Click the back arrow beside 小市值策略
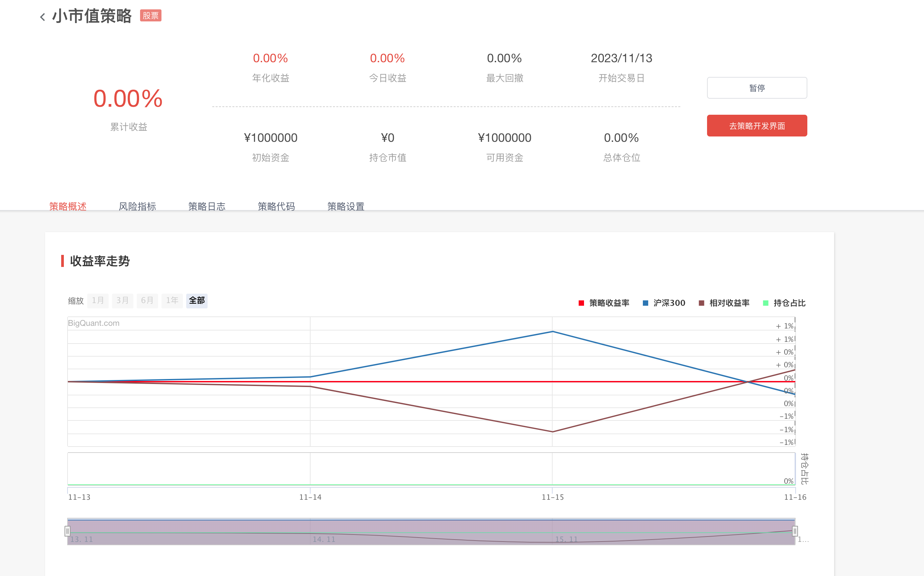924x576 pixels. point(43,17)
